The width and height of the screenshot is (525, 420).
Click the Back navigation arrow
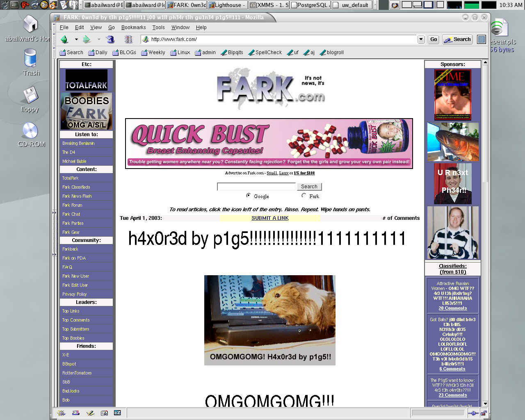pyautogui.click(x=64, y=39)
